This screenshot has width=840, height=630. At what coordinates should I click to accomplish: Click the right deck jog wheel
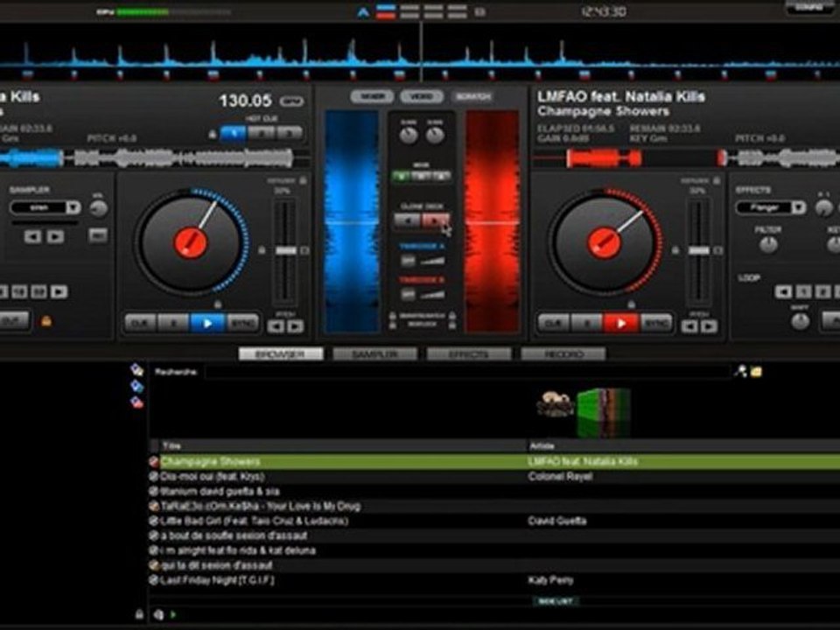point(604,242)
